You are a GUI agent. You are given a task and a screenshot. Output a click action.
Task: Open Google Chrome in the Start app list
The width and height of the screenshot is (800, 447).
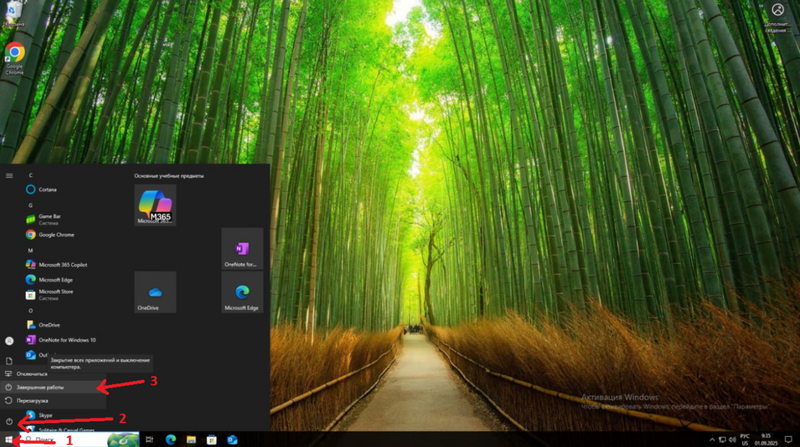tap(55, 234)
